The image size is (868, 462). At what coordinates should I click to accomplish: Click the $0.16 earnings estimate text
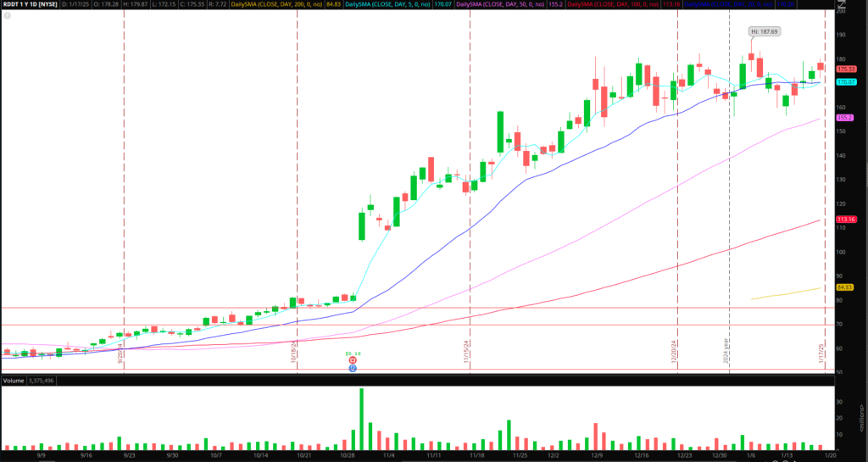(353, 353)
